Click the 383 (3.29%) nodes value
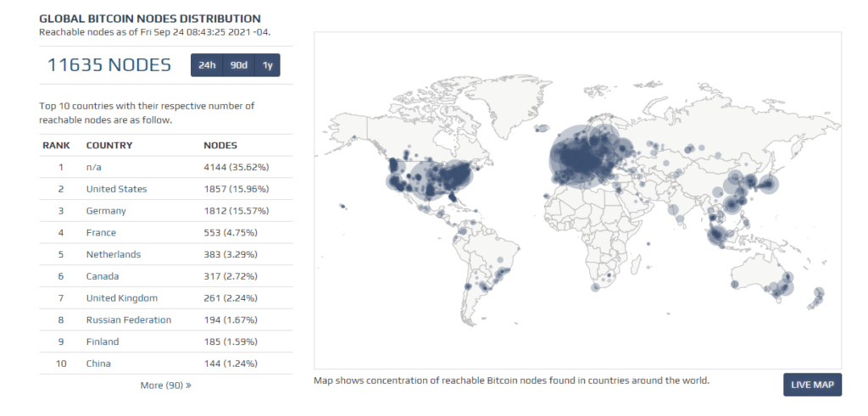 pyautogui.click(x=231, y=254)
